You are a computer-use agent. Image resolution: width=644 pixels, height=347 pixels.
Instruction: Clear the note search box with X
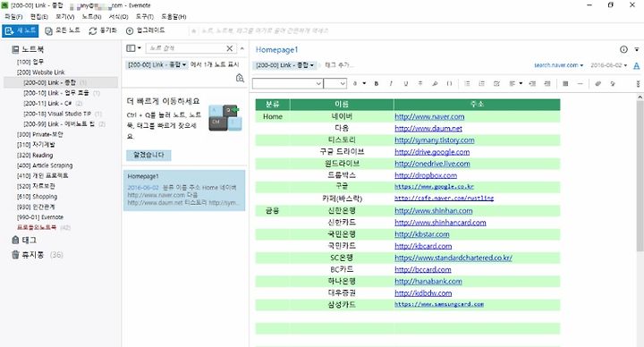230,48
